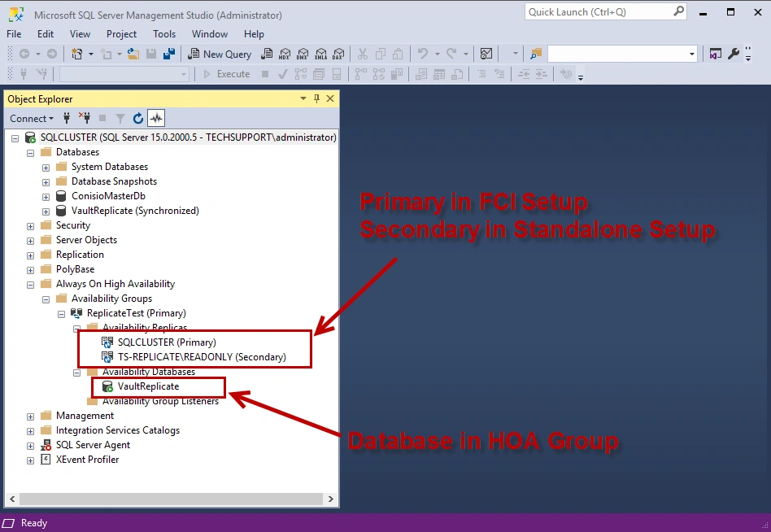This screenshot has height=532, width=771.
Task: Open the Properties wrench icon
Action: pos(733,54)
